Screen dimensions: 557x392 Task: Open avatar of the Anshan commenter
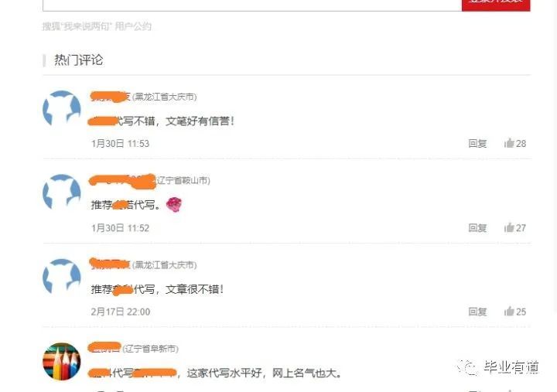click(62, 193)
